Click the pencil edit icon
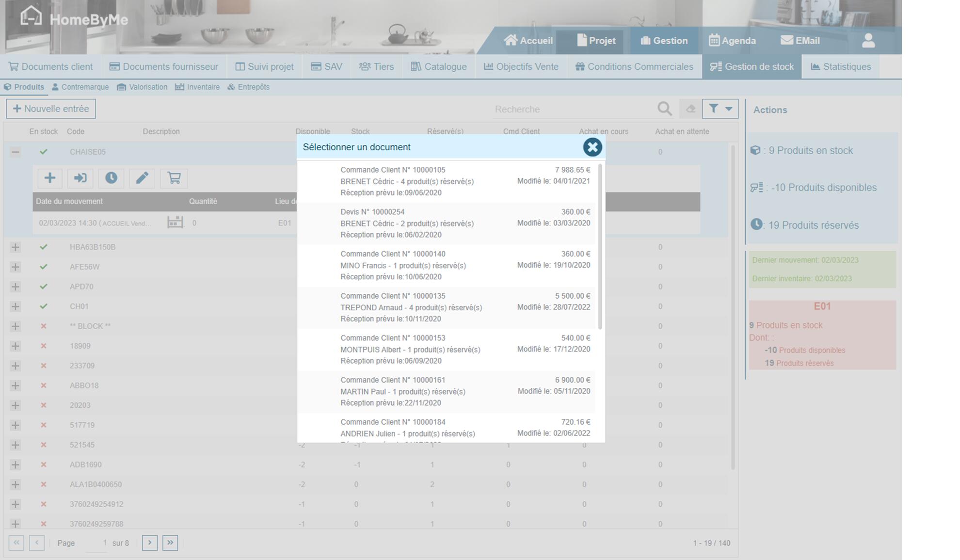 click(x=142, y=178)
